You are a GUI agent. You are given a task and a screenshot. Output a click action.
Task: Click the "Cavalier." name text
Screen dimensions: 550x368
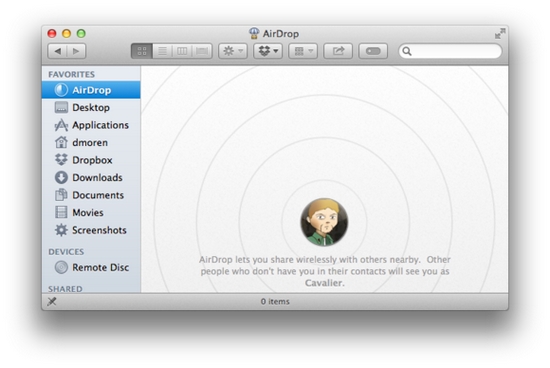(324, 283)
